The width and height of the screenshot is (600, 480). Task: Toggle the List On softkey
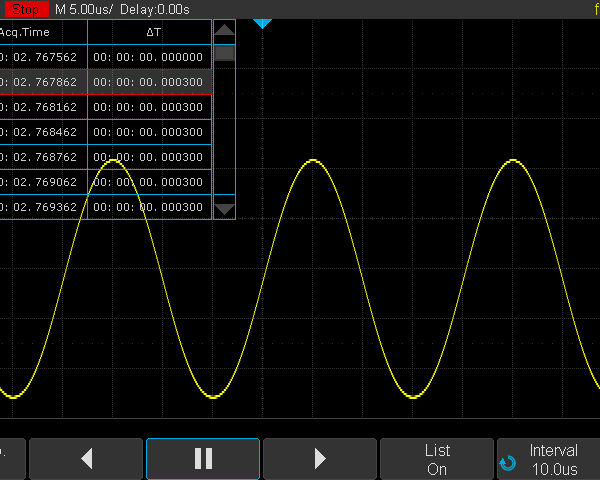click(437, 459)
